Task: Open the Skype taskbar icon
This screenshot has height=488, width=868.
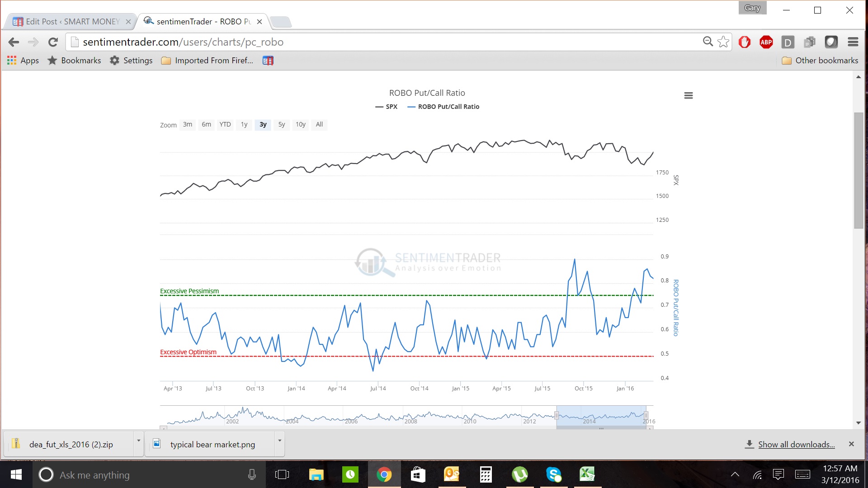Action: [x=553, y=474]
